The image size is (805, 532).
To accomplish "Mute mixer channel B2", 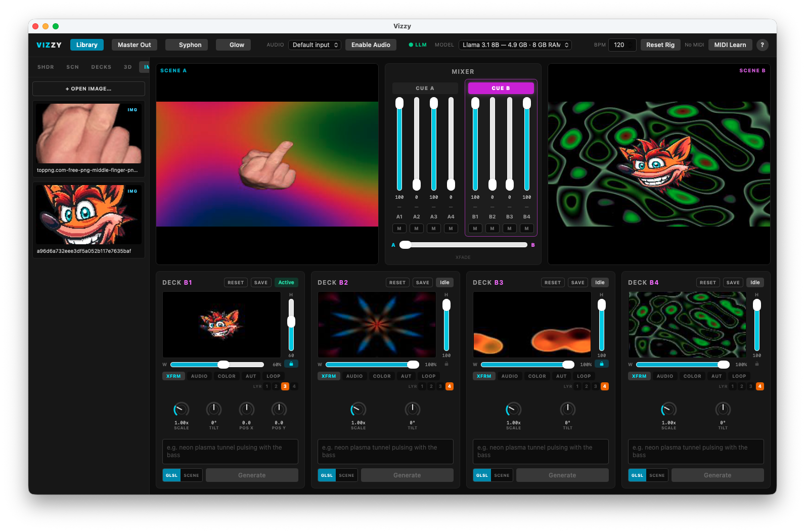I will click(493, 229).
